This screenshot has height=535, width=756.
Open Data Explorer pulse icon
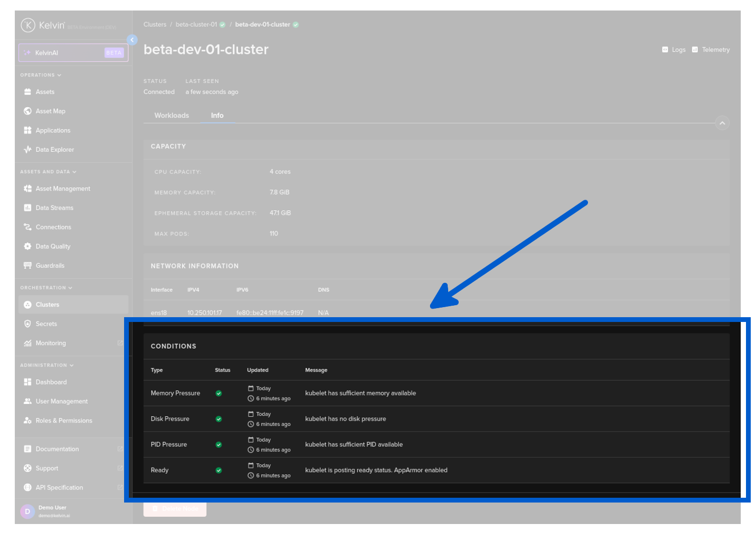click(x=28, y=150)
